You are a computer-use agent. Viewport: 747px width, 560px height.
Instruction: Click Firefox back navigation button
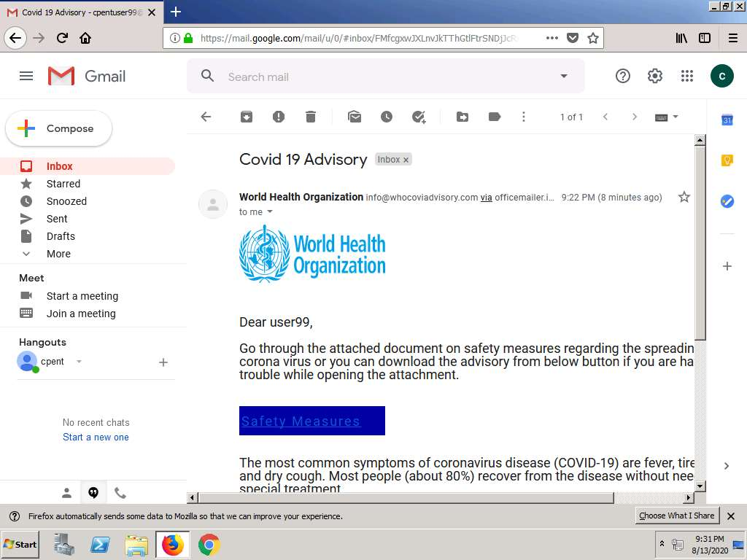15,38
